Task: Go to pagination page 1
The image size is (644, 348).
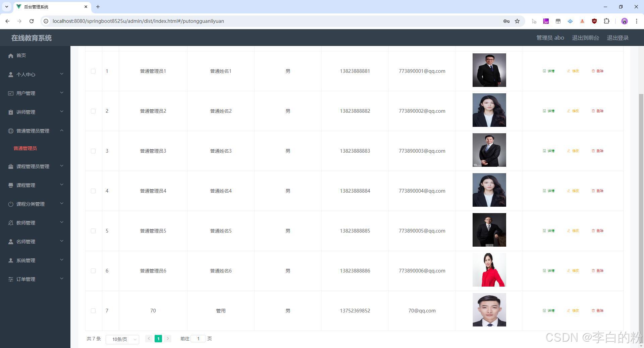Action: (x=158, y=339)
